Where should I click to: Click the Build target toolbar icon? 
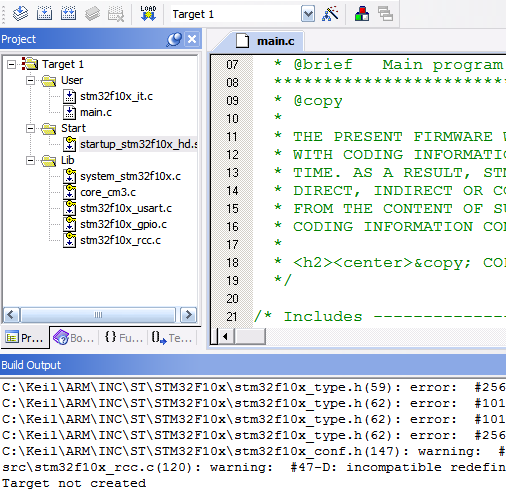44,14
